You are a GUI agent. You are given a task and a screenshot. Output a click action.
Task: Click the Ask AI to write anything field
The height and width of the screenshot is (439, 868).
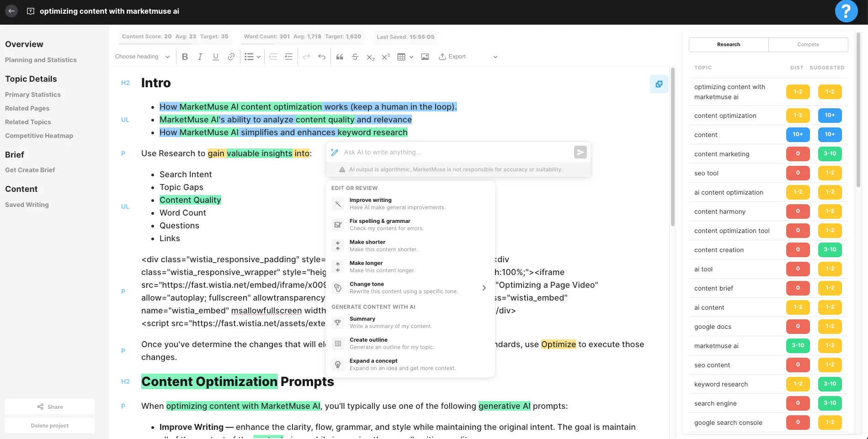click(455, 152)
